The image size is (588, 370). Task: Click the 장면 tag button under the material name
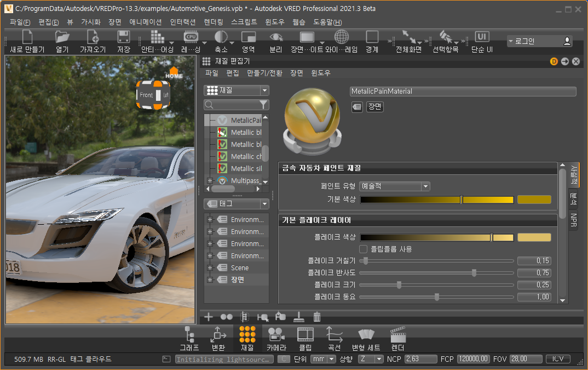[375, 107]
